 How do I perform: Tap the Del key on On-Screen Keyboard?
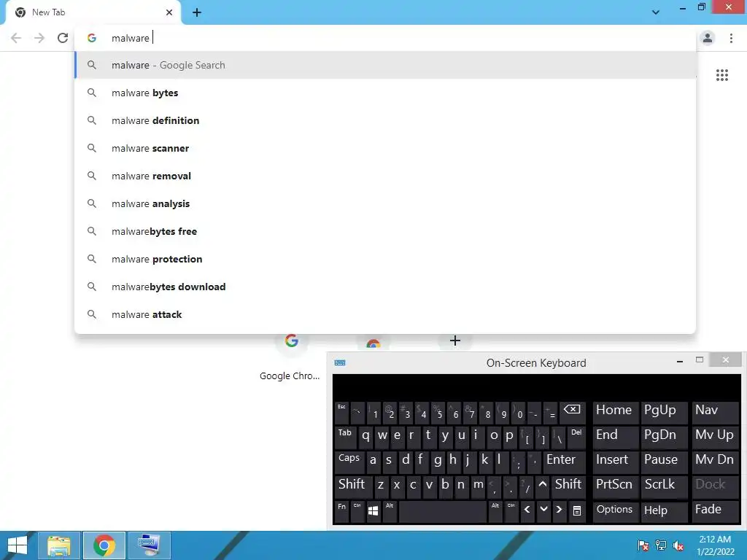coord(576,437)
